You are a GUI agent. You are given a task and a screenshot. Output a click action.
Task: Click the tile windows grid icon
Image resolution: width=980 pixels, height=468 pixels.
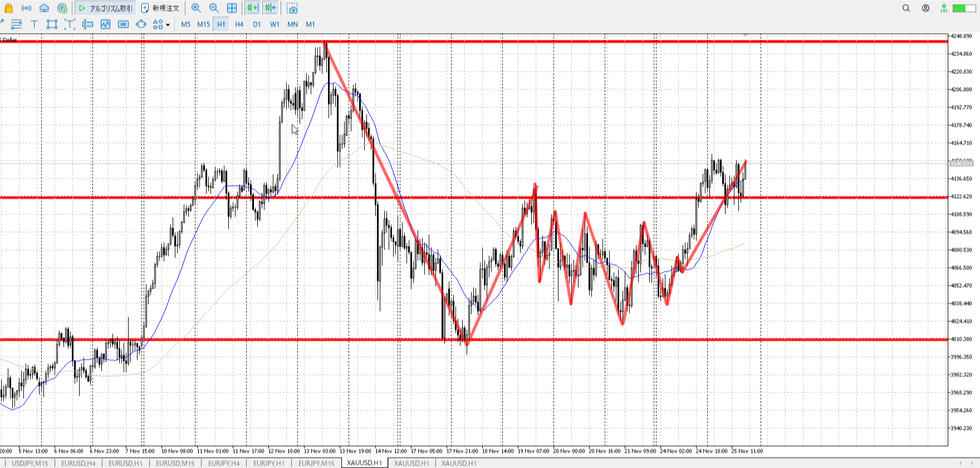point(232,8)
